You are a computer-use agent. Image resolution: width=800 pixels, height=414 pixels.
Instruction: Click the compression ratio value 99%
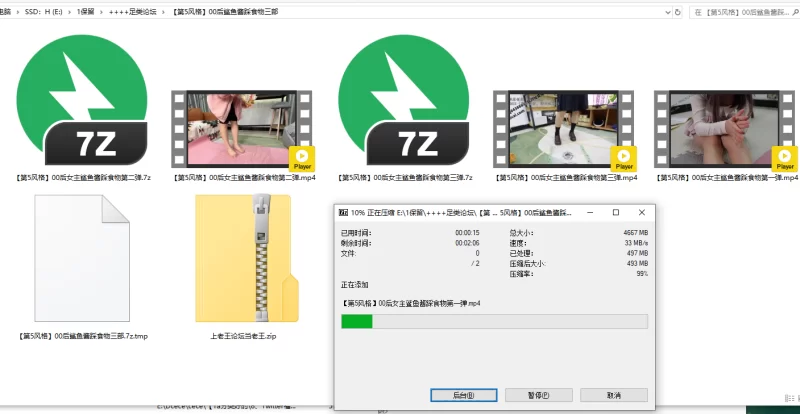point(642,274)
